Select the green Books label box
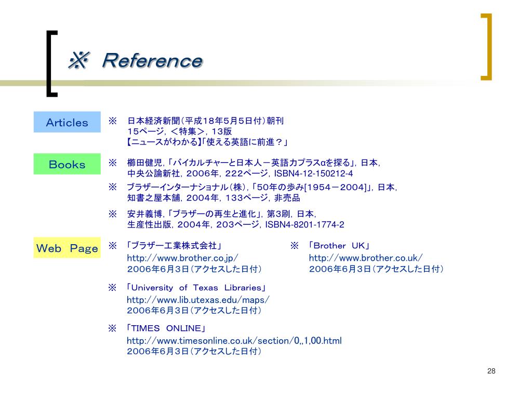Screen dimensions: 532x399 (x=67, y=164)
